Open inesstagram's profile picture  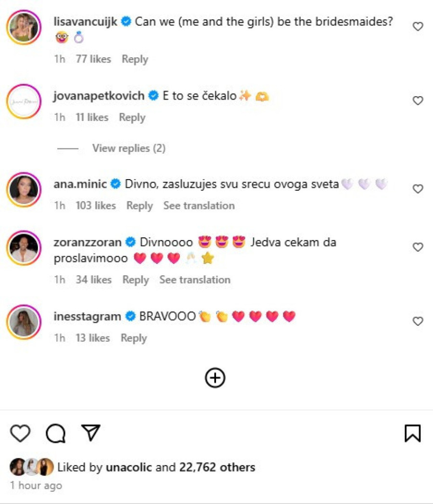click(24, 322)
